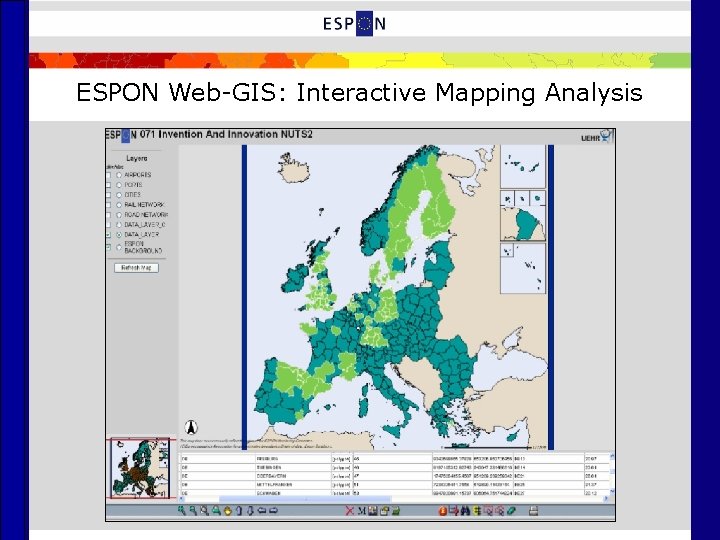Set AIRPORTS as active layer radio button
Viewport: 720px width, 540px height.
tap(119, 175)
